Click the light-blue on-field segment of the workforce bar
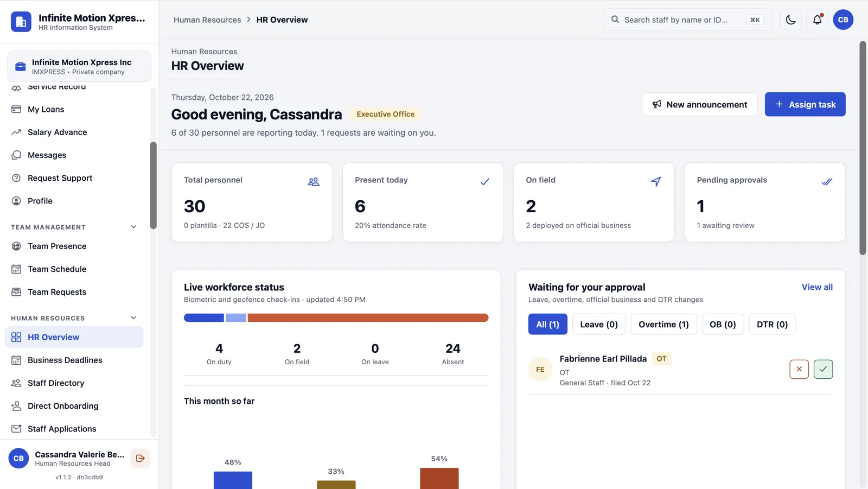868x489 pixels. coord(236,318)
